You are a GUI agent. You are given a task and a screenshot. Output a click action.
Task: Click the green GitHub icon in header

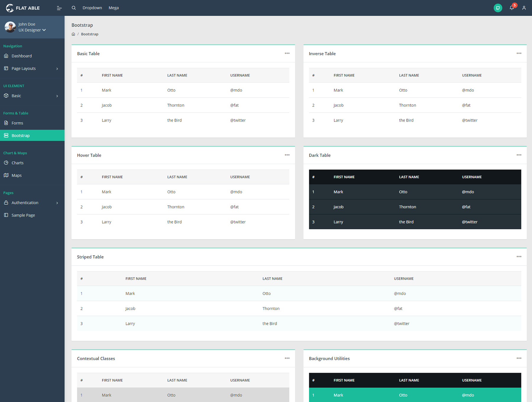pos(498,8)
